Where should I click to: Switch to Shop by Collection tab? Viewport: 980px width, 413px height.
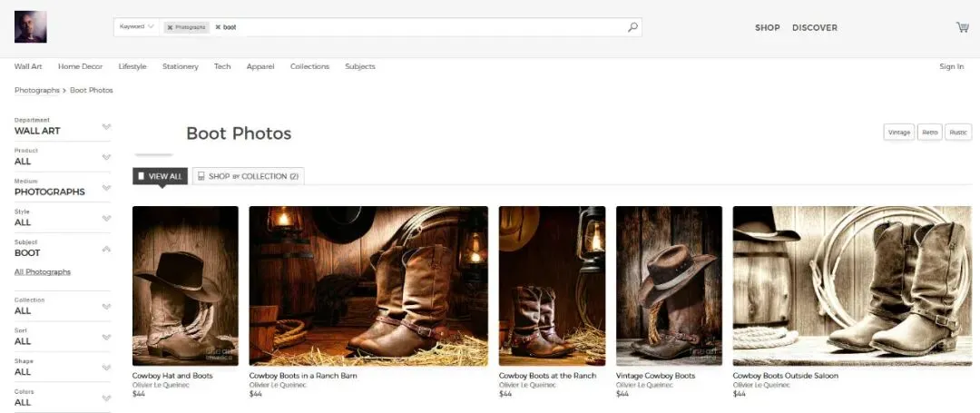pyautogui.click(x=248, y=176)
